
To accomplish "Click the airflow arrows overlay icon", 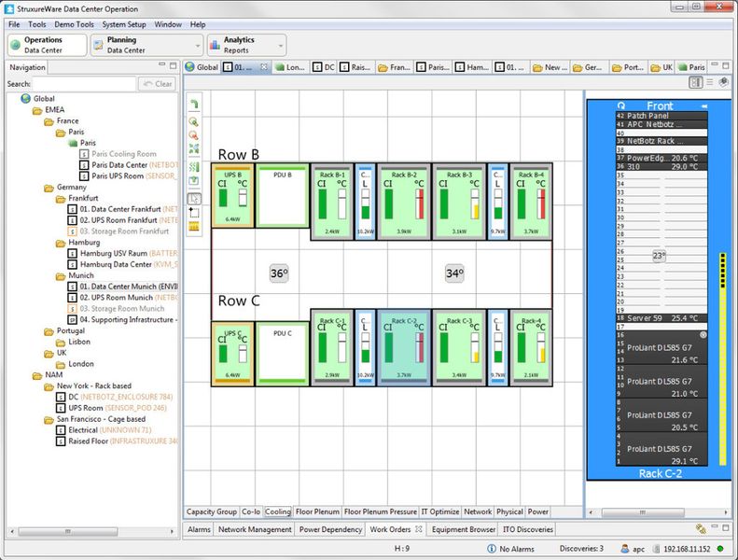I will click(193, 167).
